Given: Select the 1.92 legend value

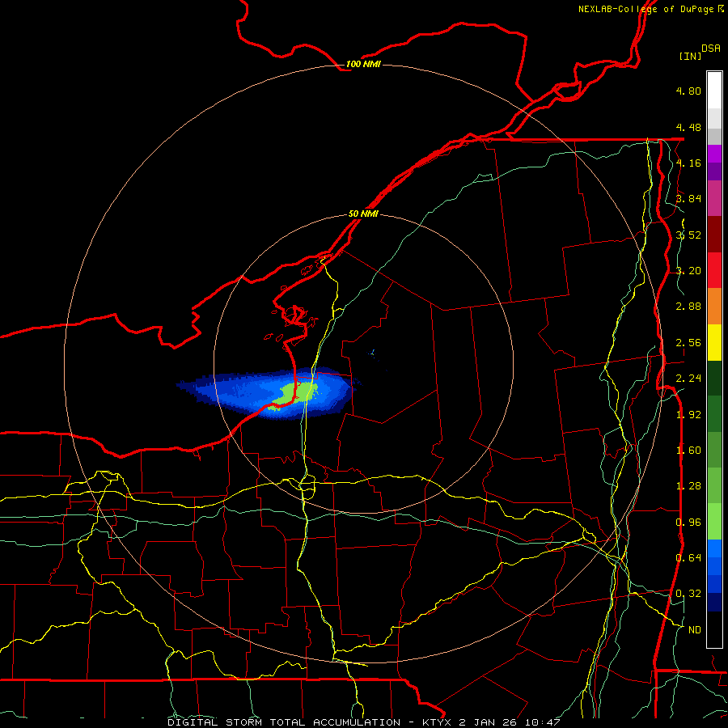Looking at the screenshot, I should click(688, 415).
